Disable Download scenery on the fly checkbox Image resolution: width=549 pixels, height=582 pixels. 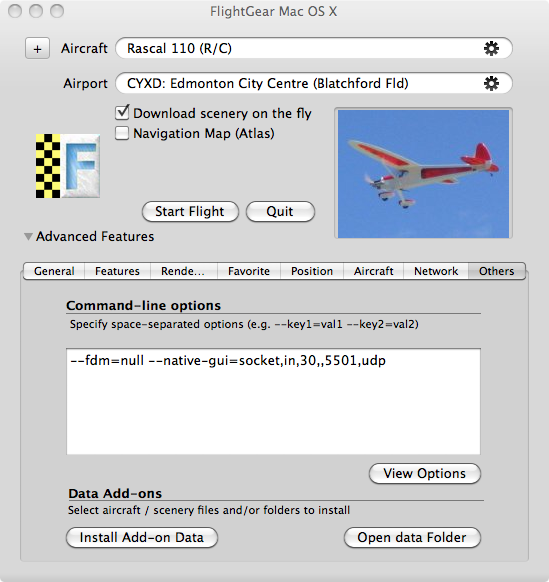pos(122,112)
